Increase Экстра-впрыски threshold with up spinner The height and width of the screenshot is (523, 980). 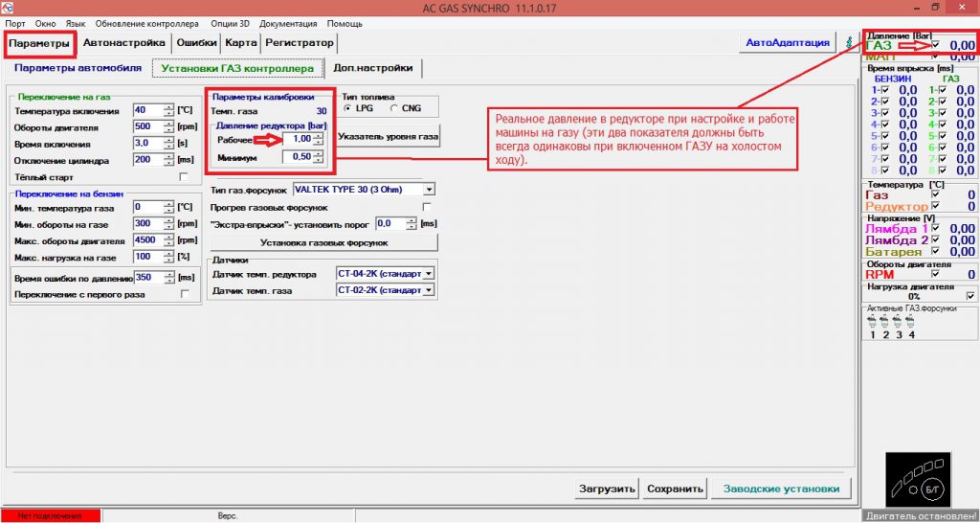pyautogui.click(x=411, y=220)
